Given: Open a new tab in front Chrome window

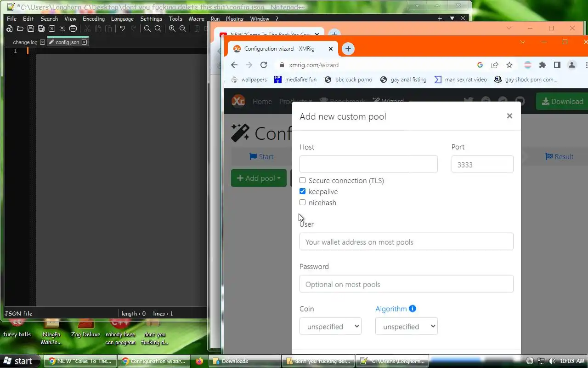Looking at the screenshot, I should (x=348, y=49).
